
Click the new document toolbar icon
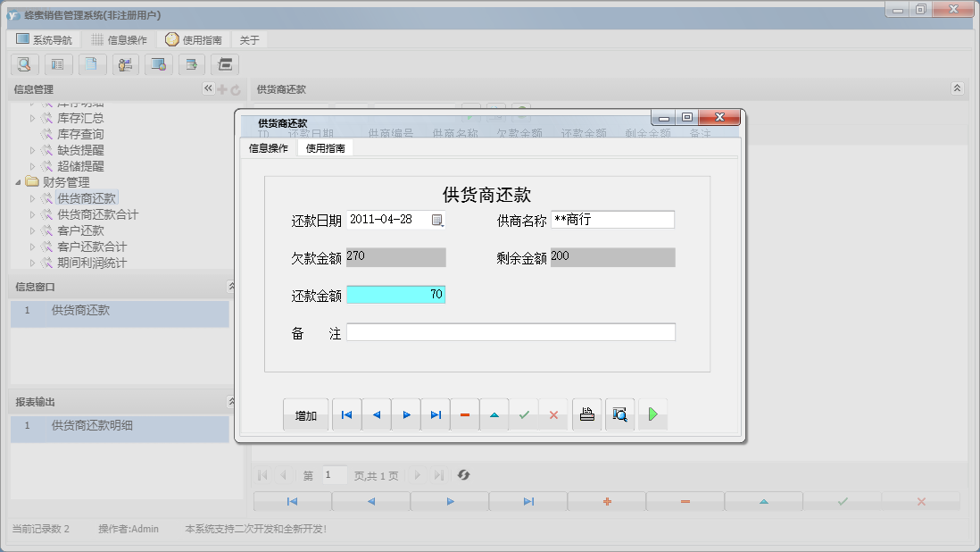[x=92, y=64]
